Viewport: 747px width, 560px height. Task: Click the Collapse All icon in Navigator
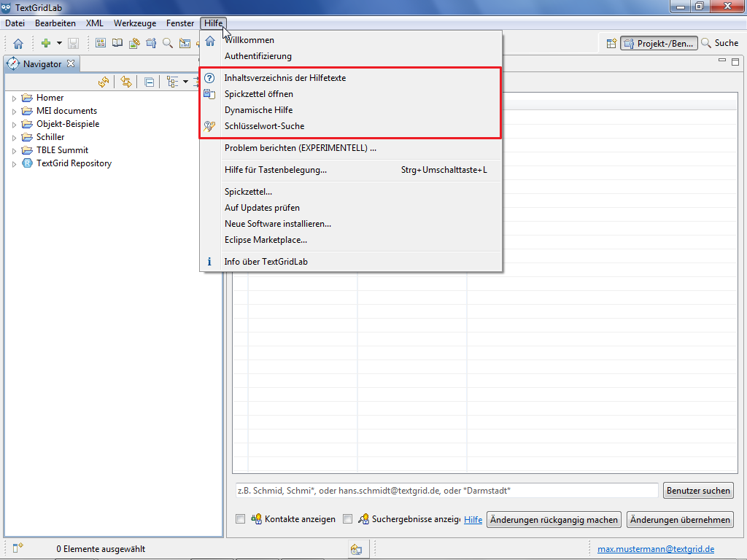(149, 82)
